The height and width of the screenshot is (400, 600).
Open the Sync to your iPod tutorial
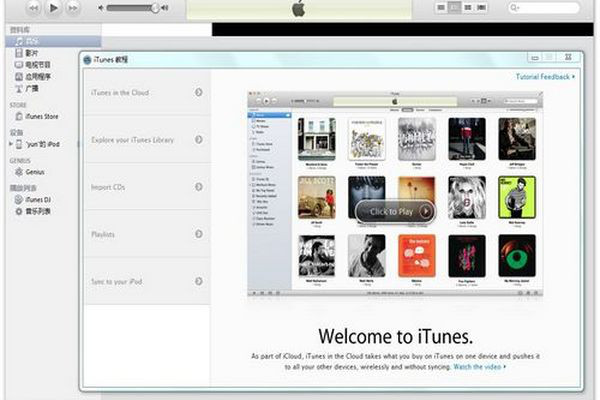pyautogui.click(x=147, y=281)
